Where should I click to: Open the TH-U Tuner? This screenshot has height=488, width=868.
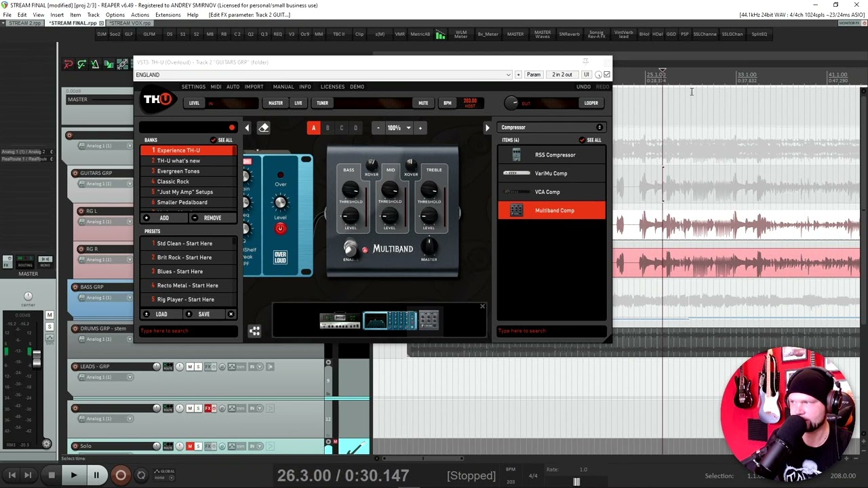tap(322, 103)
